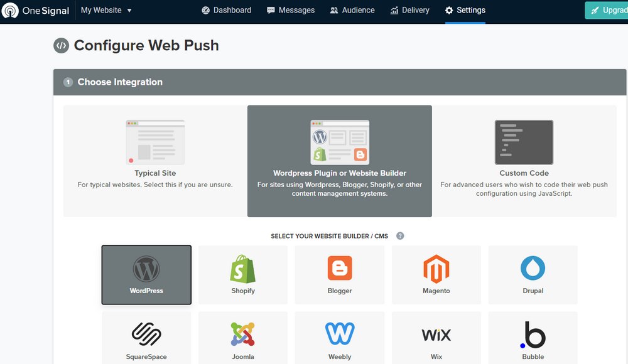The width and height of the screenshot is (628, 364).
Task: Choose the Custom Code integration option
Action: (524, 161)
